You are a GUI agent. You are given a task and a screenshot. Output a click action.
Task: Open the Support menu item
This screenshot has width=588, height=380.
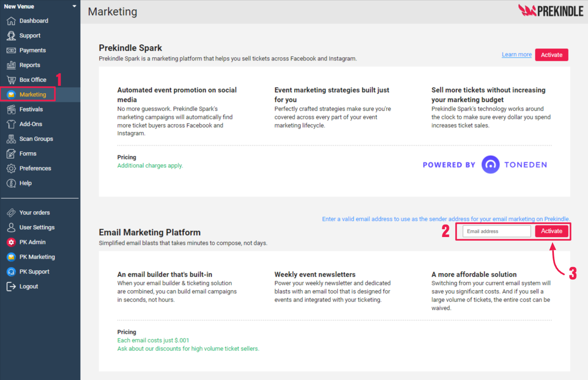pyautogui.click(x=30, y=36)
